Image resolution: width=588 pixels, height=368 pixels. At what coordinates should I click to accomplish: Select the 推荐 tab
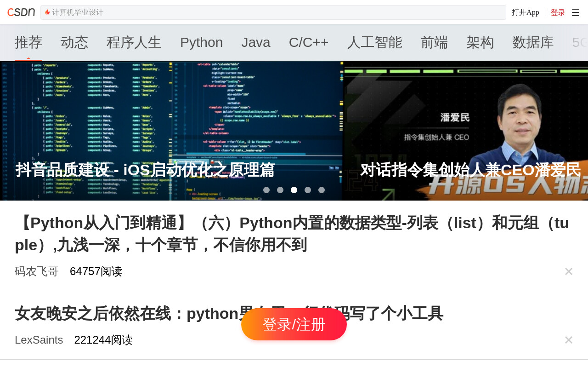(28, 42)
